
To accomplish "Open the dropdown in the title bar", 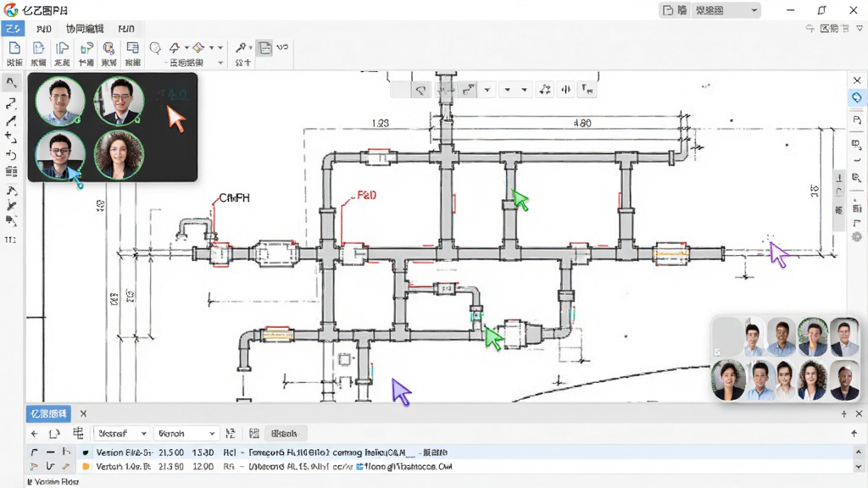I will pos(726,10).
